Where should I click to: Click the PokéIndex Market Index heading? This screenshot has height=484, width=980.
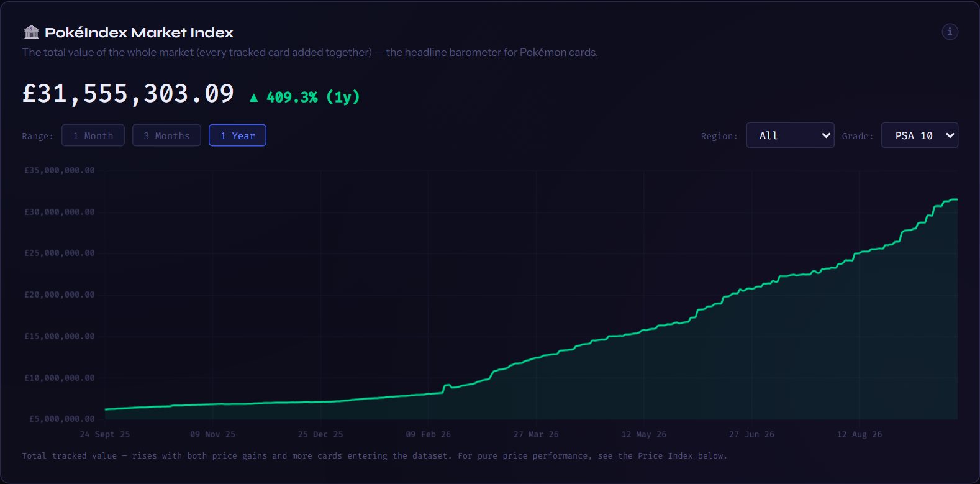(x=139, y=32)
